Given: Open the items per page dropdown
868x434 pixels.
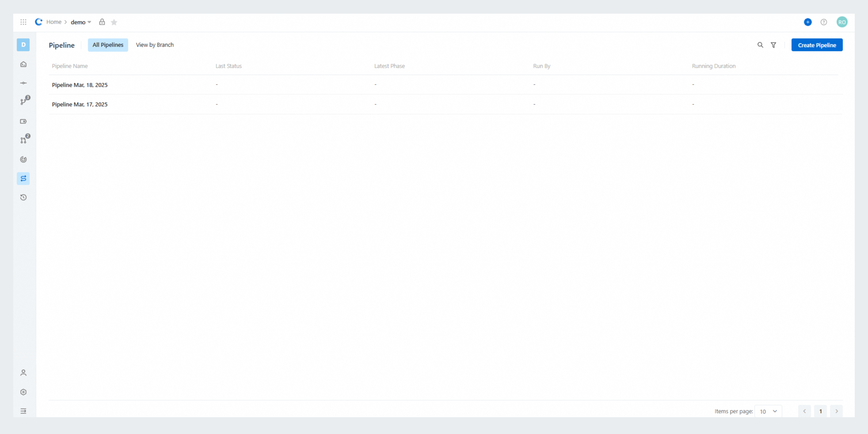Looking at the screenshot, I should [768, 411].
